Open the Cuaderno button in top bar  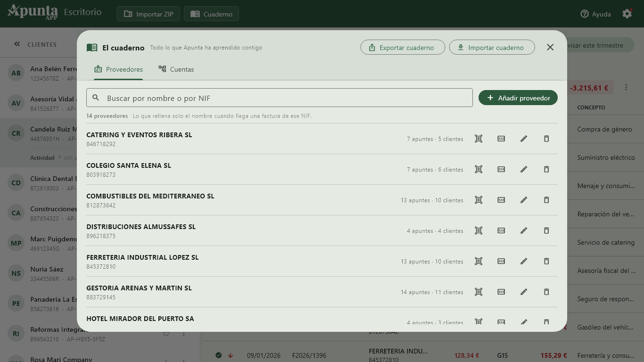(211, 14)
